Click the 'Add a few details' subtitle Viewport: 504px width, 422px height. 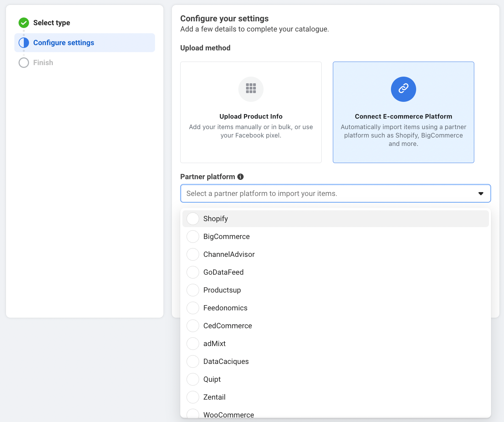[254, 29]
